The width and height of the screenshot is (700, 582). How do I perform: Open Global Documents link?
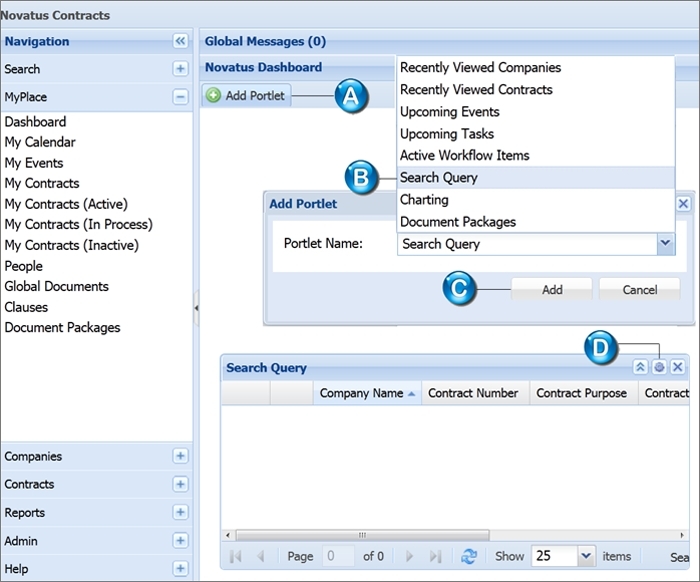[56, 286]
